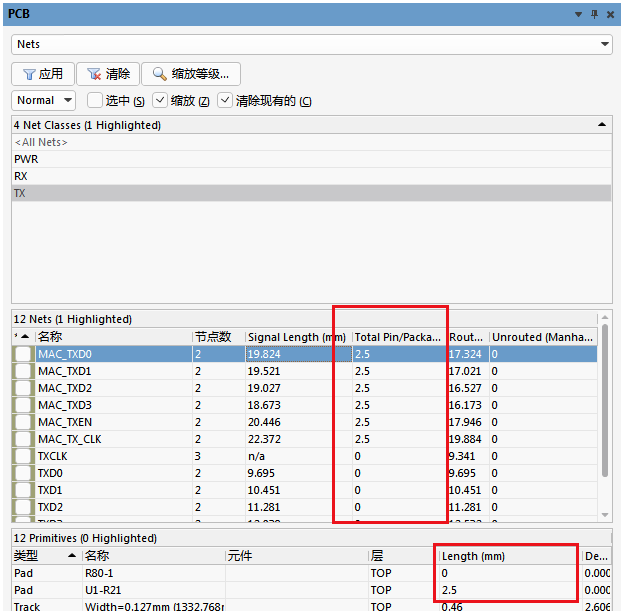Click routed length value 17.324
The height and width of the screenshot is (611, 621).
[x=465, y=354]
